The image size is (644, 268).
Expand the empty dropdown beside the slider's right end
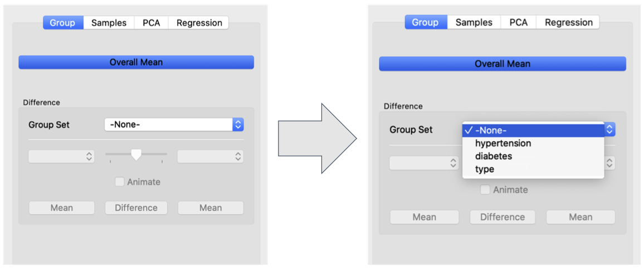[210, 156]
